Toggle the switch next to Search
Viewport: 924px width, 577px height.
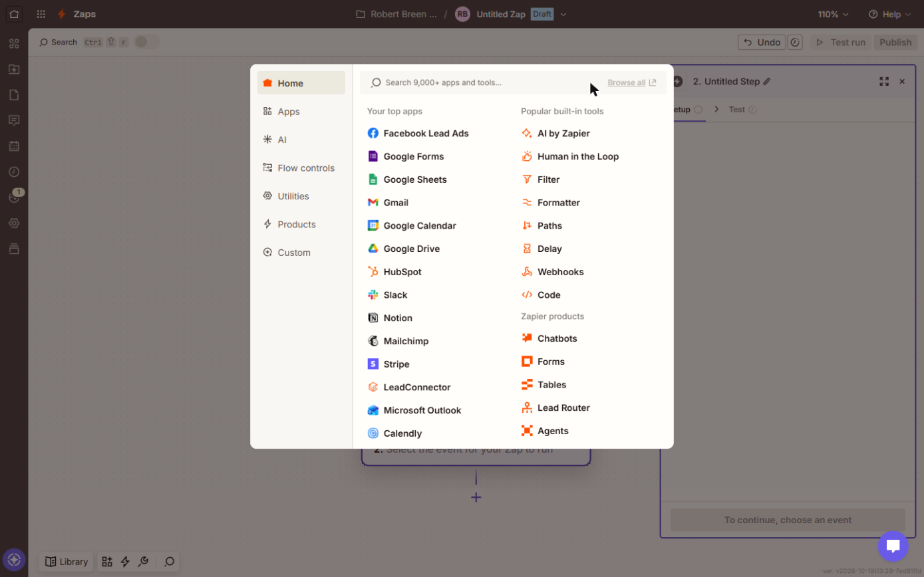147,42
